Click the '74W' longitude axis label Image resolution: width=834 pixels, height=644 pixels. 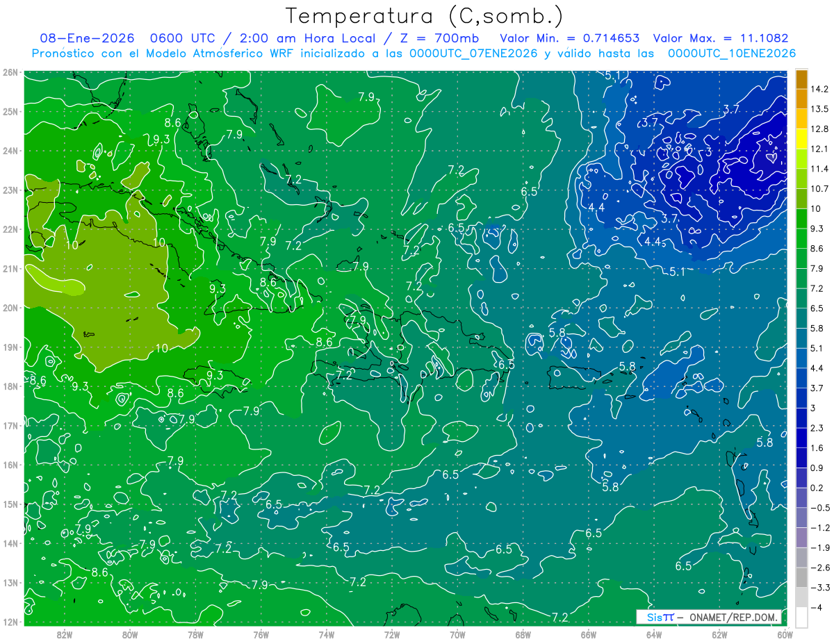[x=326, y=634]
